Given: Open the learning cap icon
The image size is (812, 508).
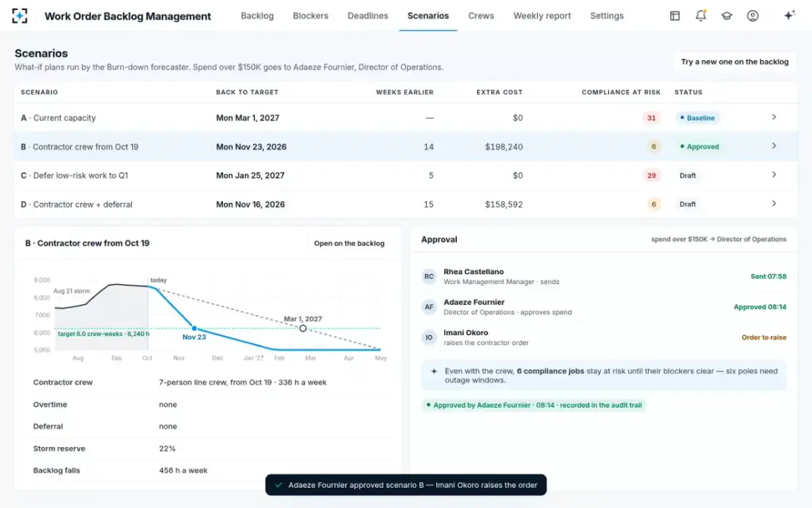Looking at the screenshot, I should coord(727,16).
